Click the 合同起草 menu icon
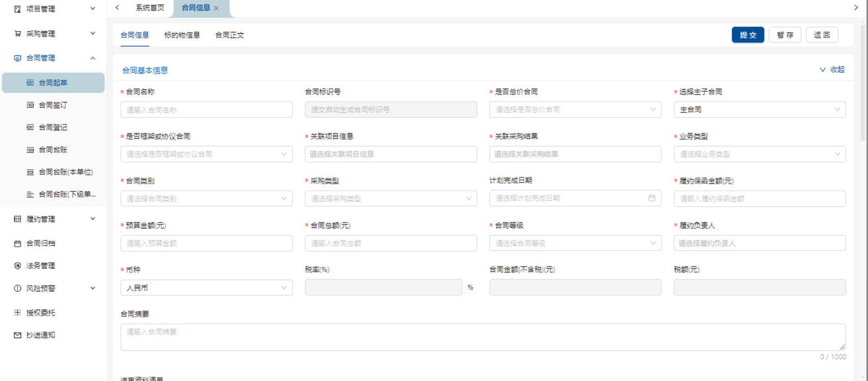The height and width of the screenshot is (381, 868). tap(30, 83)
